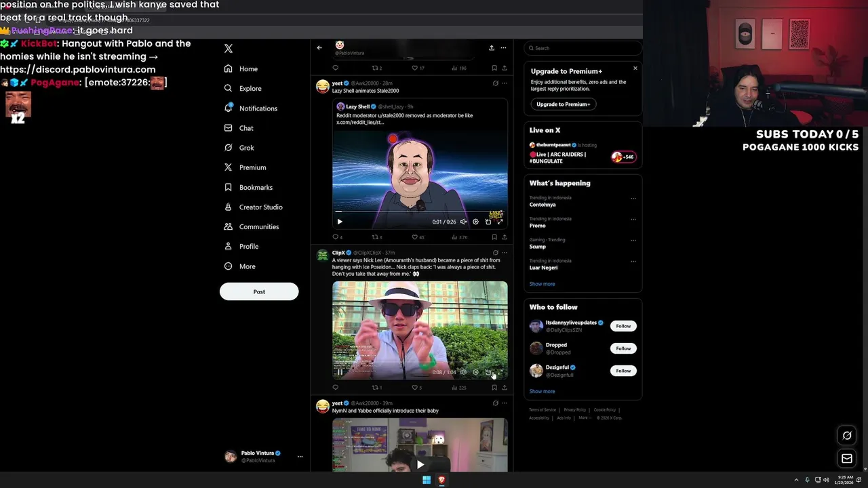Open options for Luar Negeri trend

[633, 262]
